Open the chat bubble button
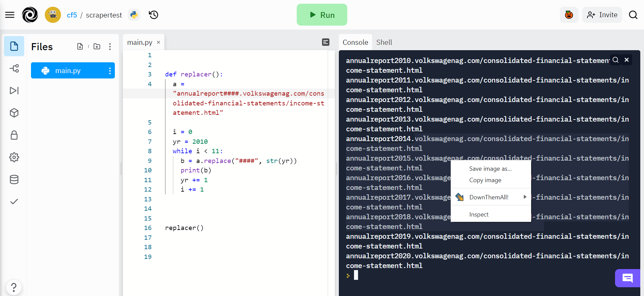Image resolution: width=644 pixels, height=296 pixels. coord(627,278)
